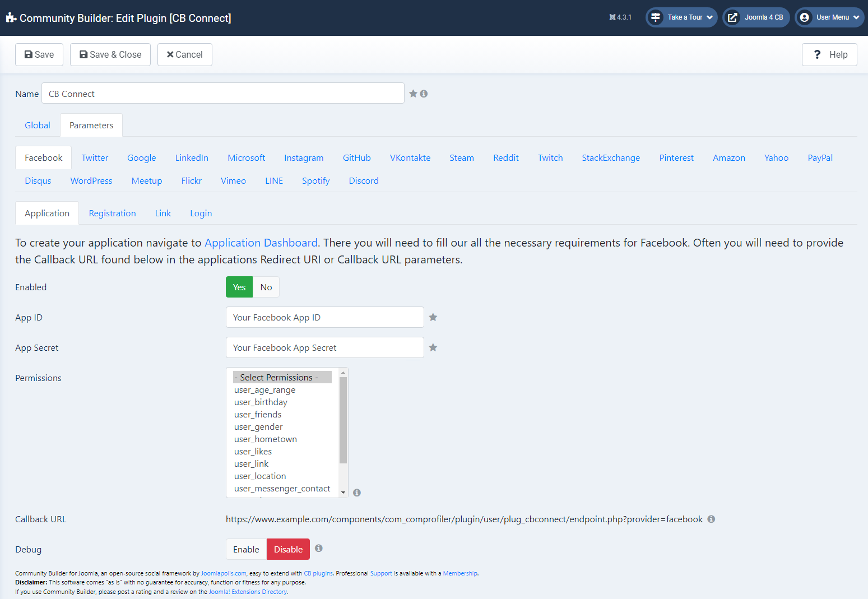Select user_age_range permission
868x599 pixels.
(x=282, y=389)
